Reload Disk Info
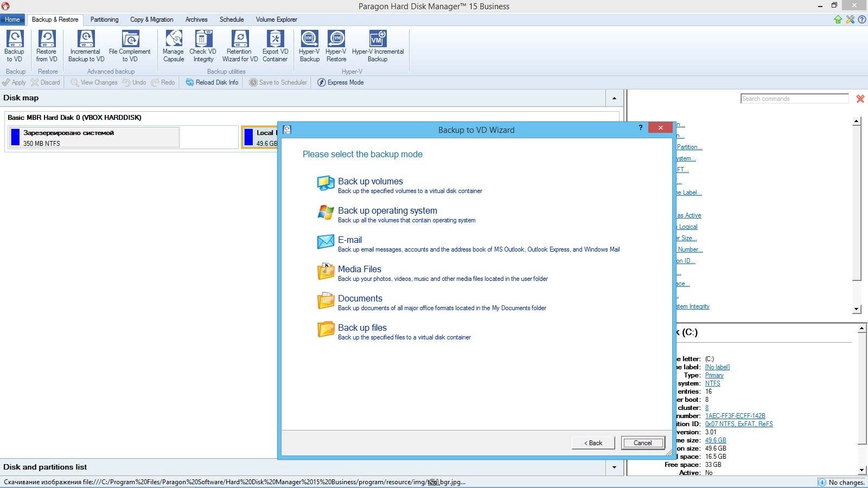Screen dimensions: 868x488 (x=212, y=82)
